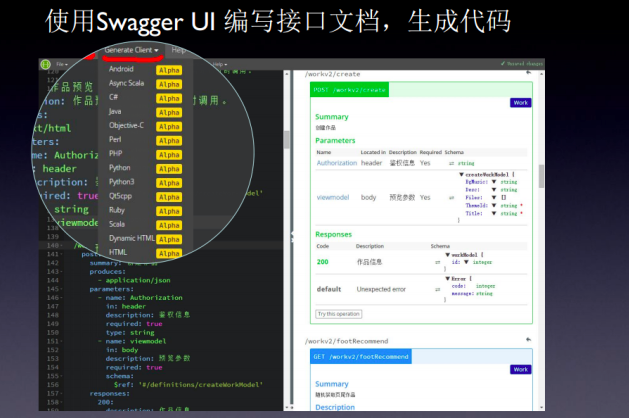Click Work tag in GET operation
629x418 pixels.
click(521, 369)
